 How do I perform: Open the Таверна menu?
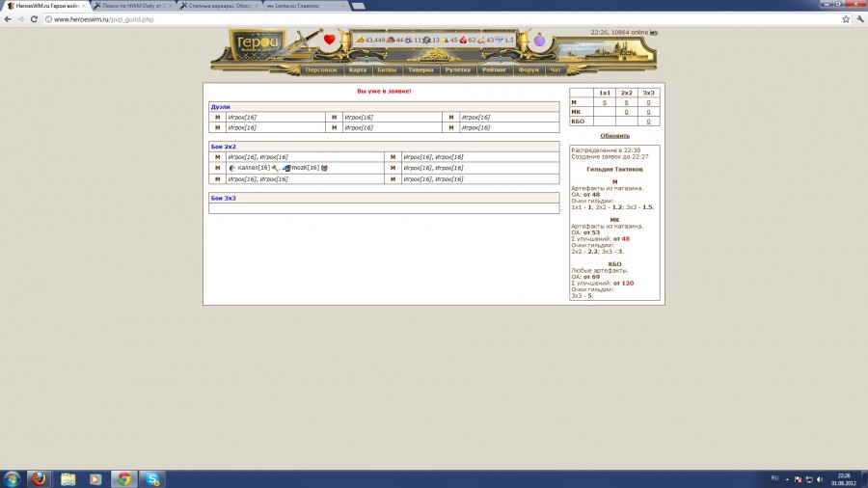point(420,70)
